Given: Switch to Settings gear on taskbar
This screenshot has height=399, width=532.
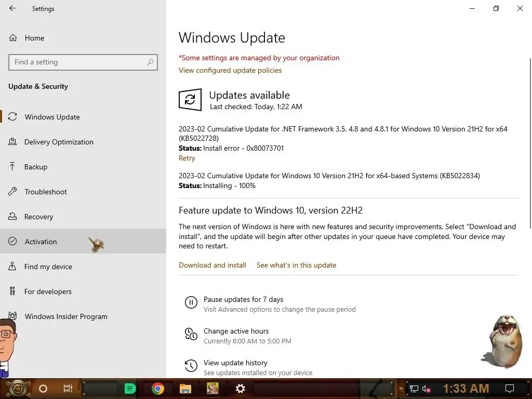Looking at the screenshot, I should click(x=240, y=389).
